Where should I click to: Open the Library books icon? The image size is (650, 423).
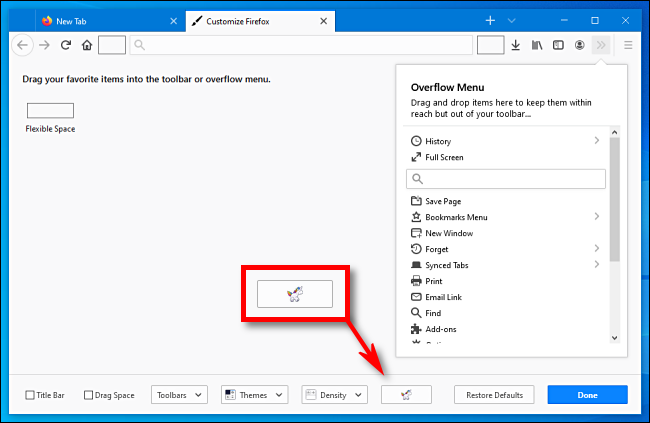[537, 45]
